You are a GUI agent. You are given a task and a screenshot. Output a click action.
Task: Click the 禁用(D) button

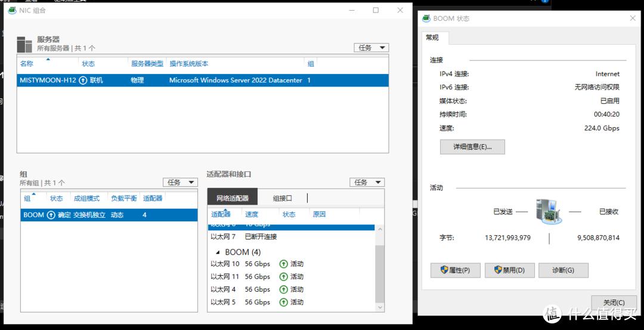pyautogui.click(x=510, y=270)
